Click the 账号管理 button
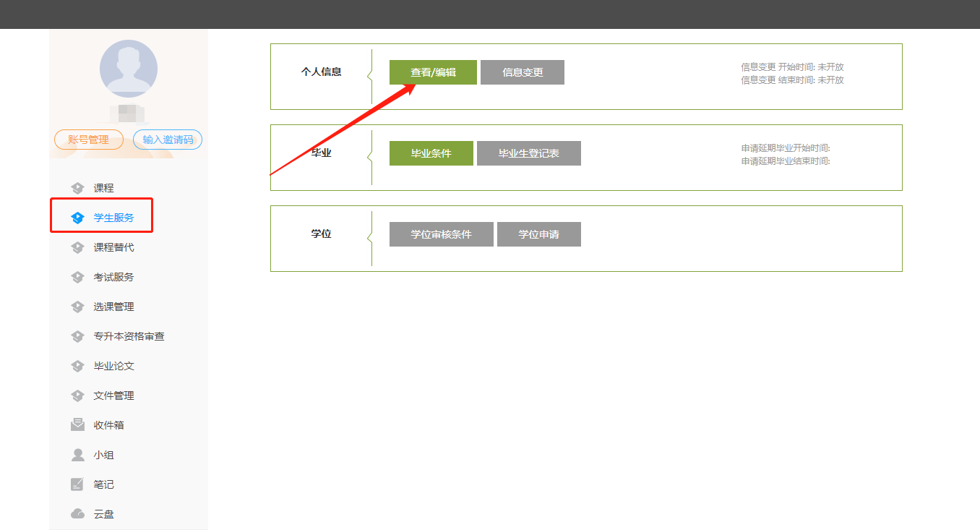 click(x=89, y=140)
